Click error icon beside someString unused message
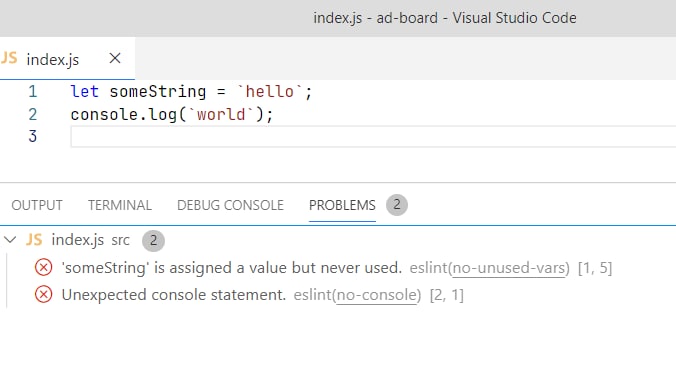Image resolution: width=676 pixels, height=375 pixels. point(44,268)
